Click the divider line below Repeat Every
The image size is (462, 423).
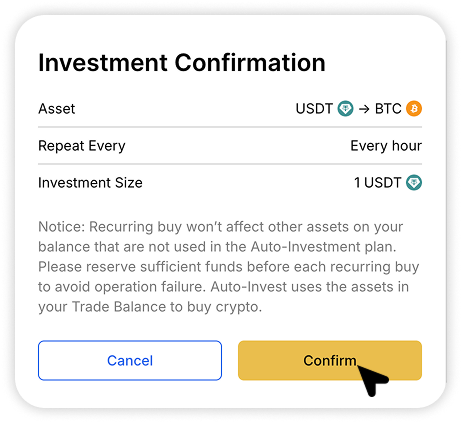tap(230, 164)
